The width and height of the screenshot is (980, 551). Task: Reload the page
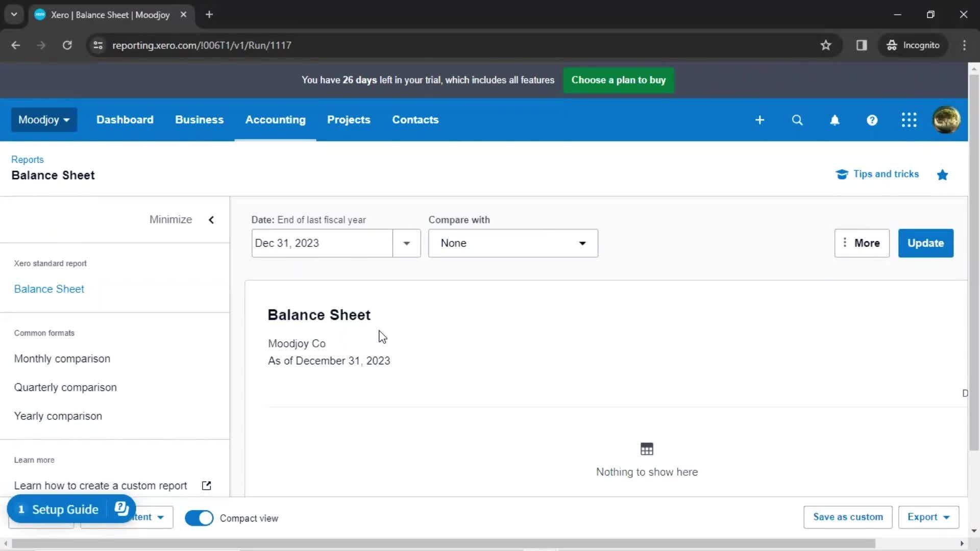tap(67, 45)
